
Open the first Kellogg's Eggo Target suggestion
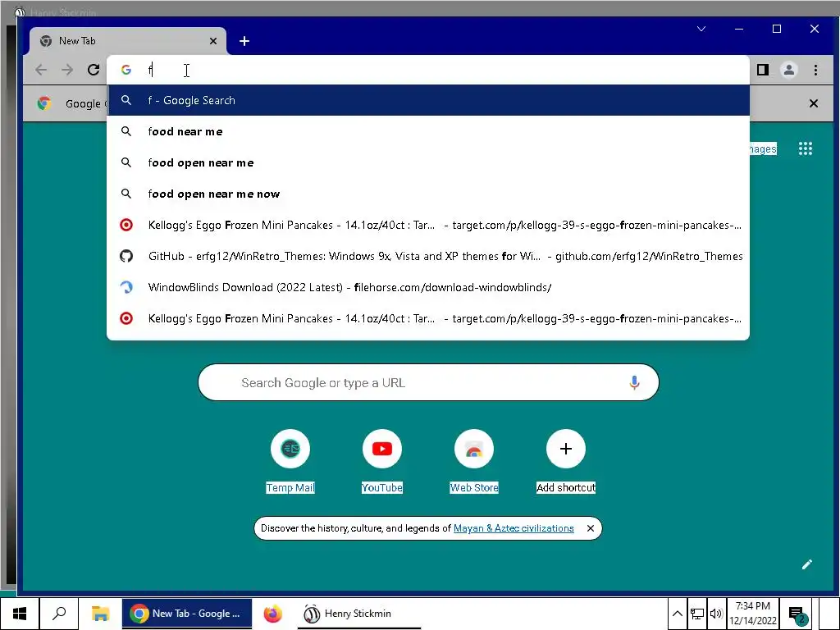pos(428,225)
